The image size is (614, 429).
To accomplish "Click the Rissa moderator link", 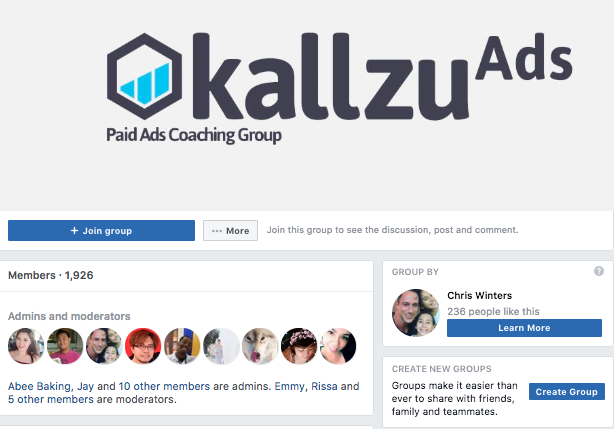I will point(324,386).
